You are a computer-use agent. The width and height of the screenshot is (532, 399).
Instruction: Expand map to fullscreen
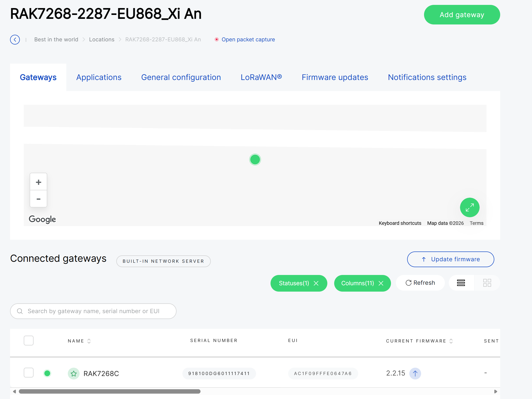pos(470,207)
